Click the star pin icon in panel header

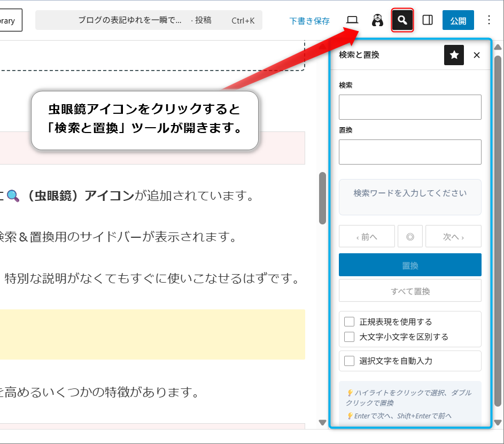[454, 55]
